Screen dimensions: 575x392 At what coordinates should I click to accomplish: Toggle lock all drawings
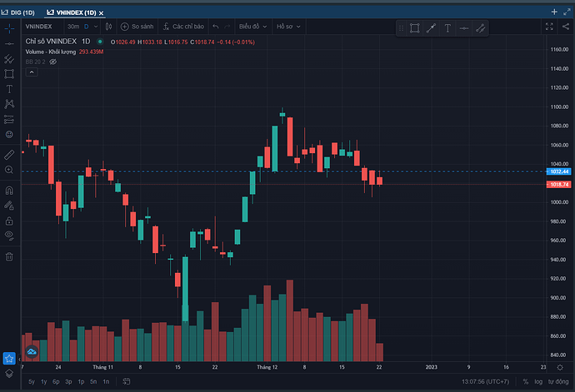tap(9, 221)
